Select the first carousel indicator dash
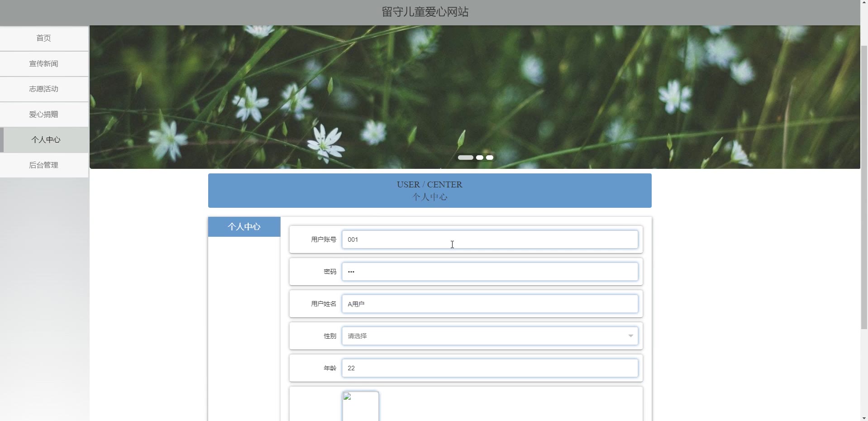Viewport: 868px width, 421px height. 465,158
